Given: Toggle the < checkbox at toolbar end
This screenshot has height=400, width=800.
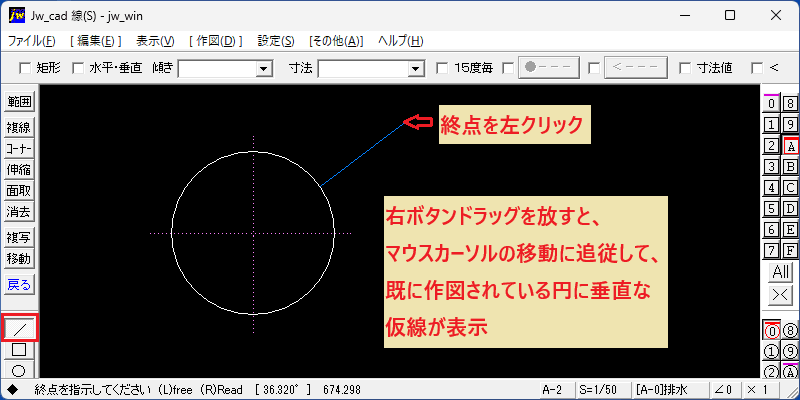Looking at the screenshot, I should pyautogui.click(x=757, y=68).
